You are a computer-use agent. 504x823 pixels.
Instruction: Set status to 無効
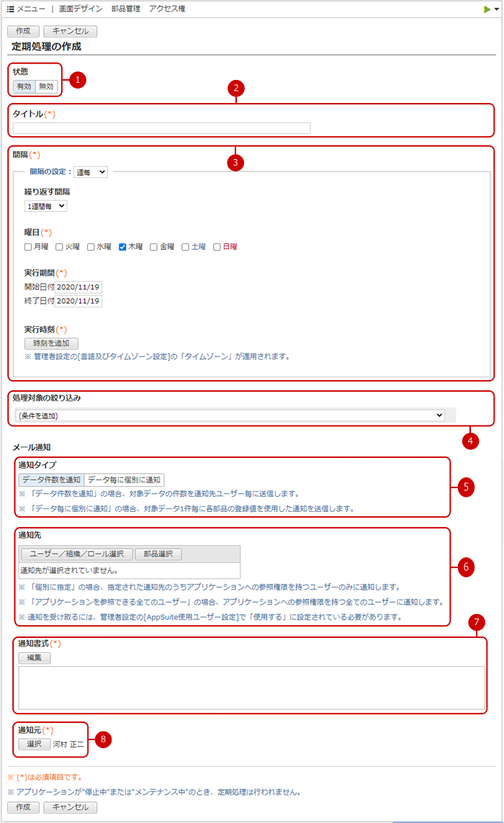pos(46,86)
